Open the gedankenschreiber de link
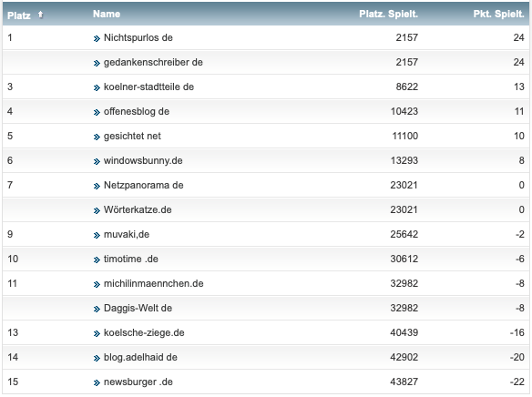Image resolution: width=532 pixels, height=397 pixels. (x=153, y=62)
